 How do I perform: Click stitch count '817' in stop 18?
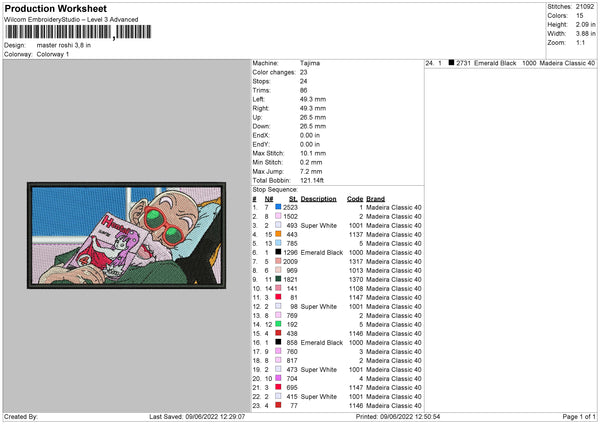[292, 360]
